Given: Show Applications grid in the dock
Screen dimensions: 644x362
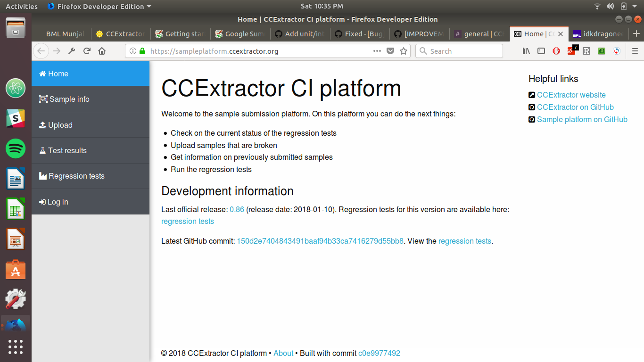Looking at the screenshot, I should 16,347.
